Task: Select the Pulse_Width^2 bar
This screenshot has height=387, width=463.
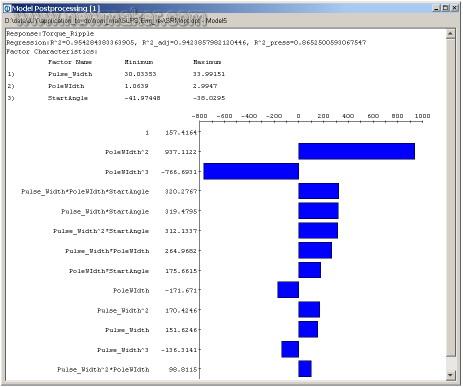Action: tap(309, 309)
